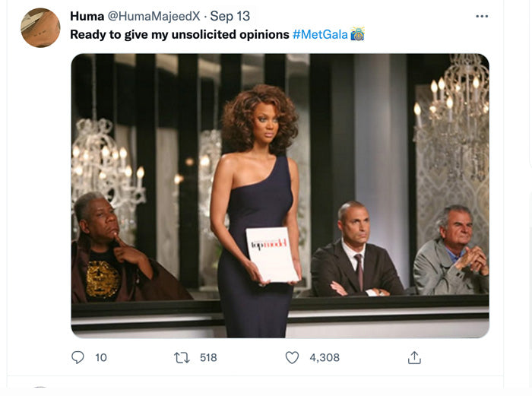Click the man in the gray jacket in the photo
Image resolution: width=532 pixels, height=396 pixels.
451,255
